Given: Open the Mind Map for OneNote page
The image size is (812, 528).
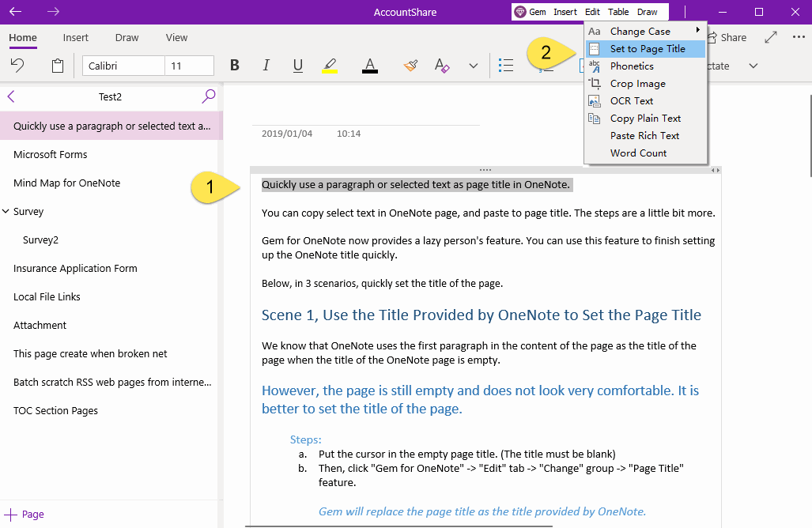Looking at the screenshot, I should click(111, 183).
